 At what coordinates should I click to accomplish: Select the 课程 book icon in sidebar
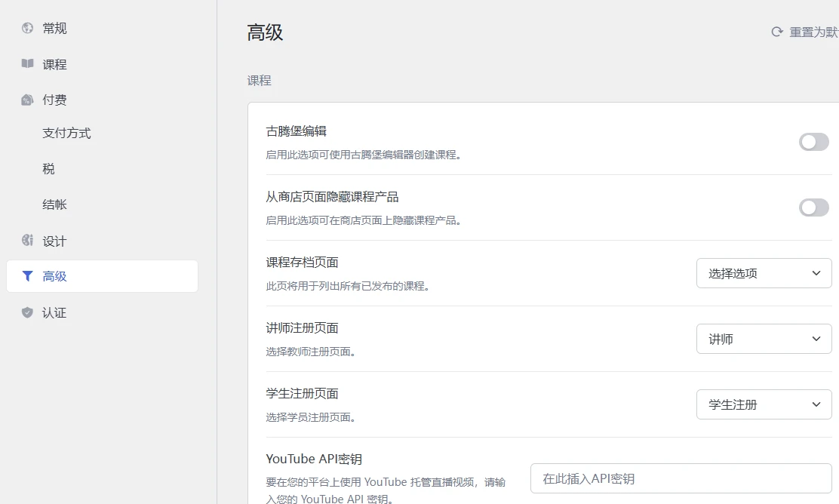26,63
